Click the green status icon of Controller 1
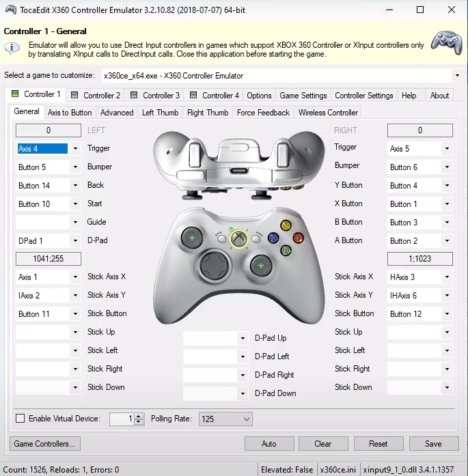Image resolution: width=468 pixels, height=476 pixels. [15, 94]
